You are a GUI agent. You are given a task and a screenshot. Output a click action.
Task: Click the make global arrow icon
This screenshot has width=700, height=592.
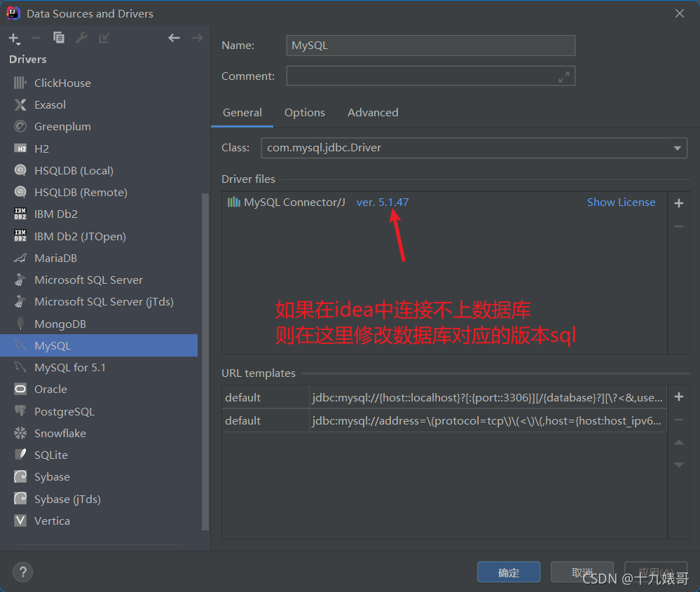tap(104, 38)
